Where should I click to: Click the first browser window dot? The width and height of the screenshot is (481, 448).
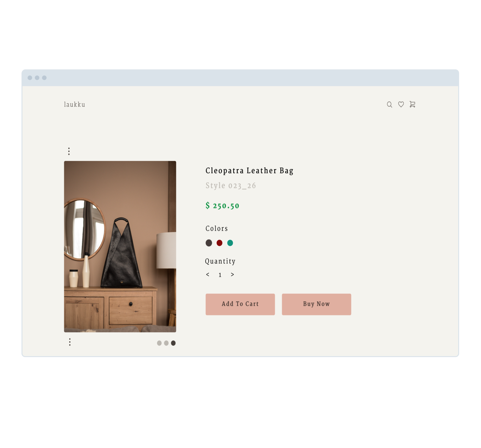30,78
